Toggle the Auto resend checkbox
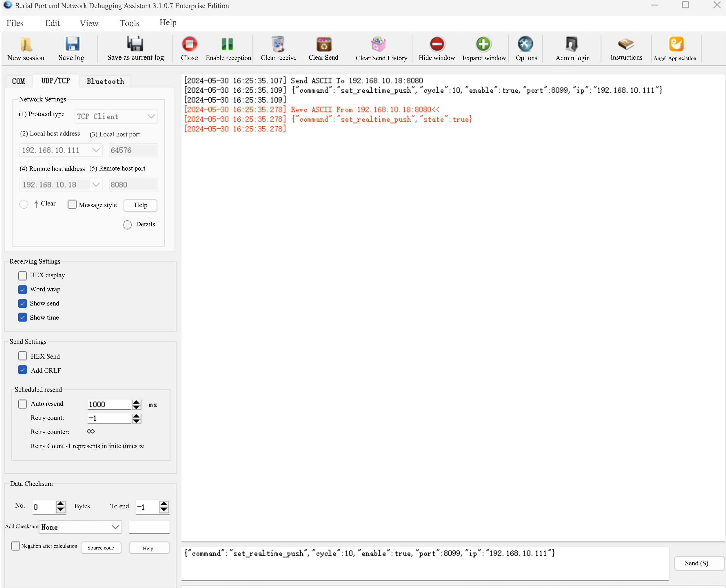This screenshot has height=588, width=726. click(x=22, y=404)
